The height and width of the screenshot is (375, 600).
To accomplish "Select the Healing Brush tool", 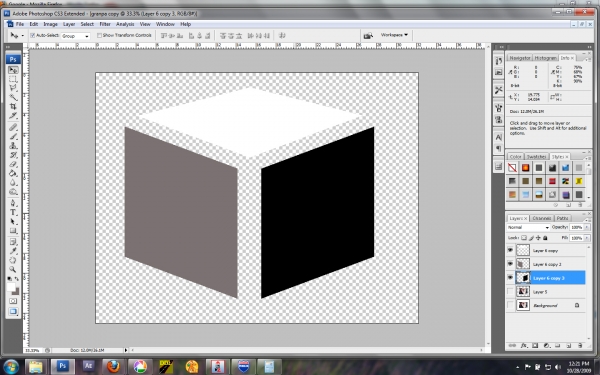I will coord(13,127).
